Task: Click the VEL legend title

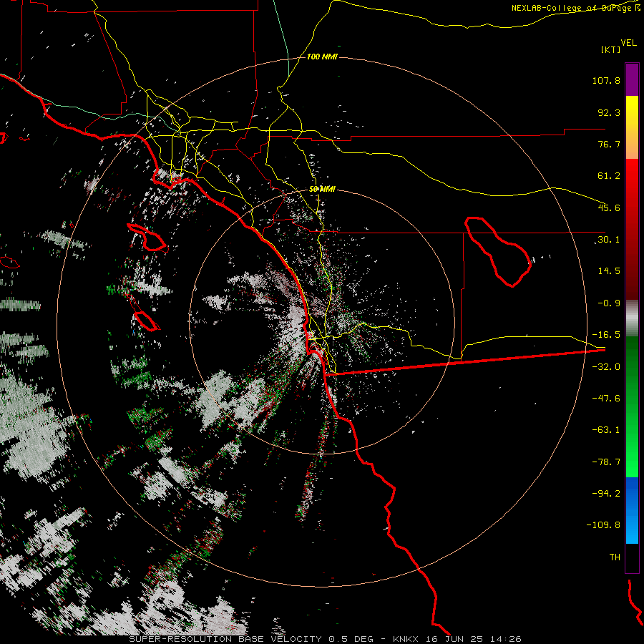Action: [x=628, y=43]
